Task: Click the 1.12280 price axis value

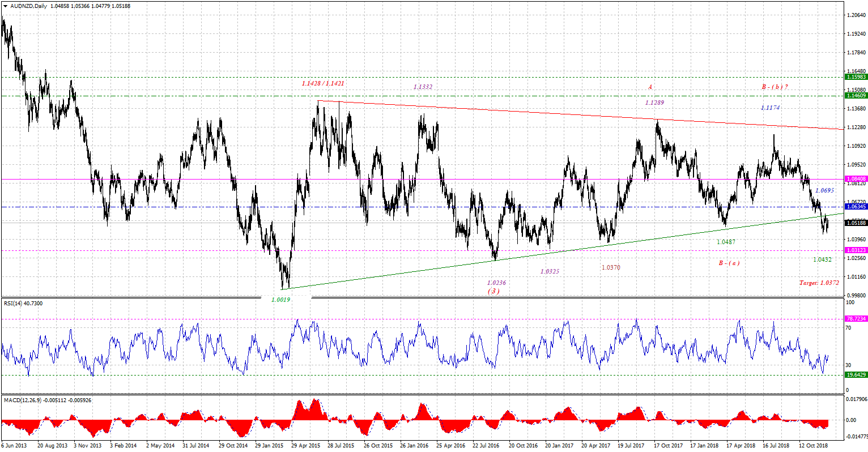Action: [x=855, y=127]
